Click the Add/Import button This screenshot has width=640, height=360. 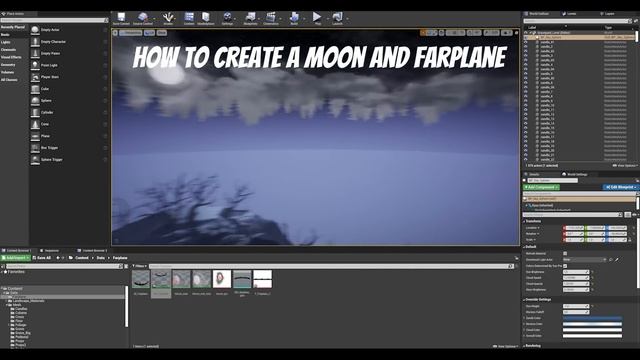point(15,258)
